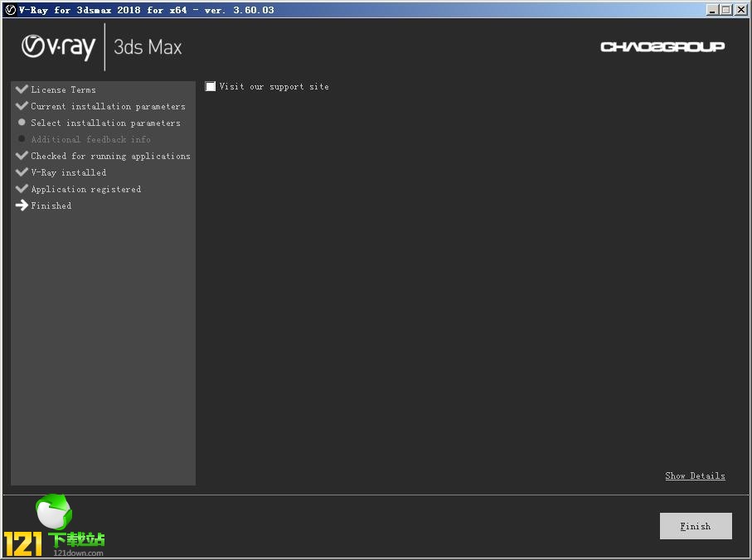Tick the Visit our support site checkbox
This screenshot has height=560, width=752.
[x=210, y=86]
